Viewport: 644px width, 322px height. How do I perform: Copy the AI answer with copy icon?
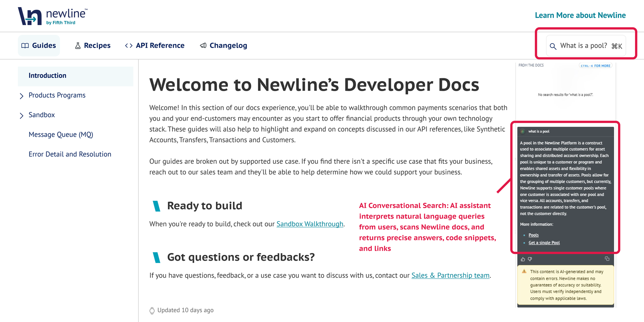coord(607,259)
